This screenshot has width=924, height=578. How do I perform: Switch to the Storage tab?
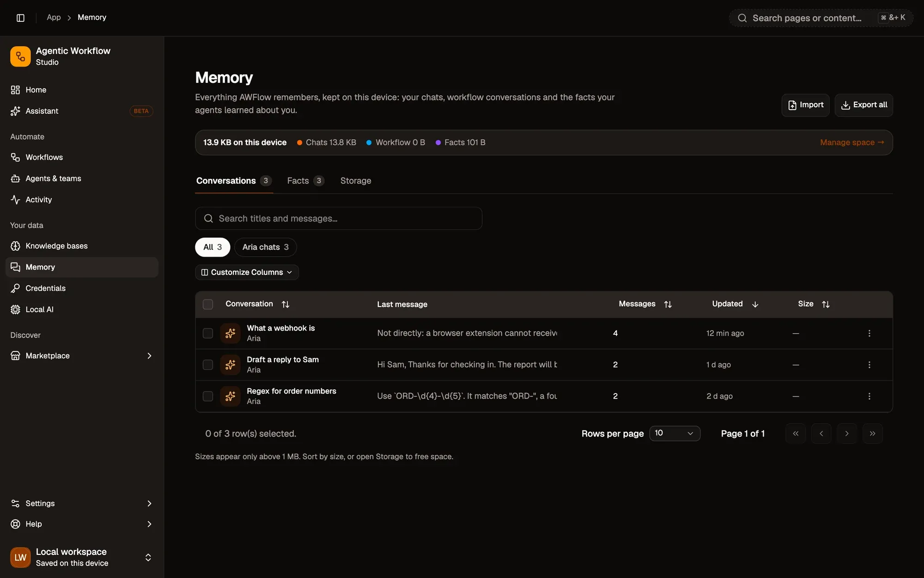pyautogui.click(x=356, y=181)
